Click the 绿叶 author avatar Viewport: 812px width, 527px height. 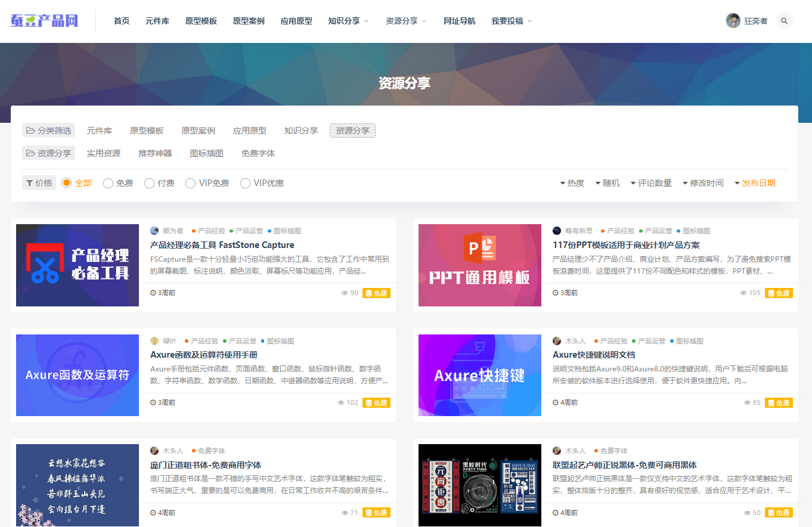click(x=154, y=341)
